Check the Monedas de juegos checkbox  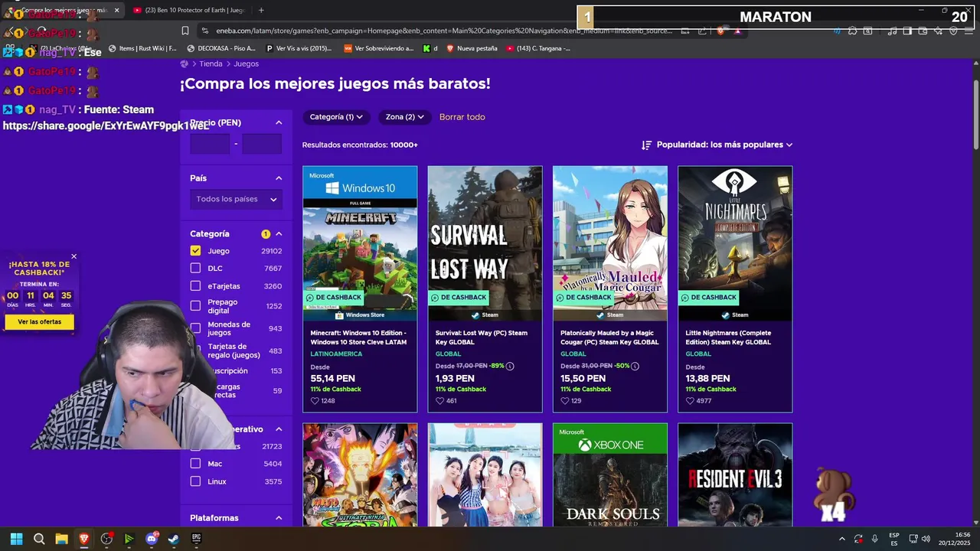click(195, 328)
